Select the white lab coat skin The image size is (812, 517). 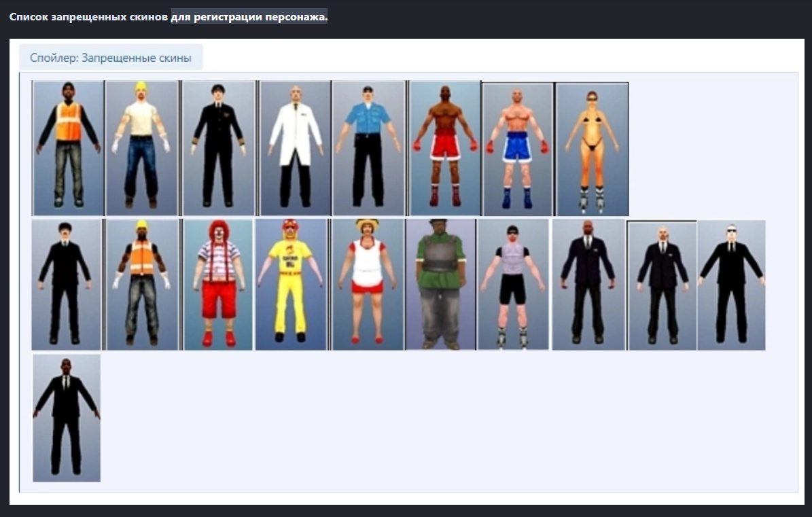point(295,148)
